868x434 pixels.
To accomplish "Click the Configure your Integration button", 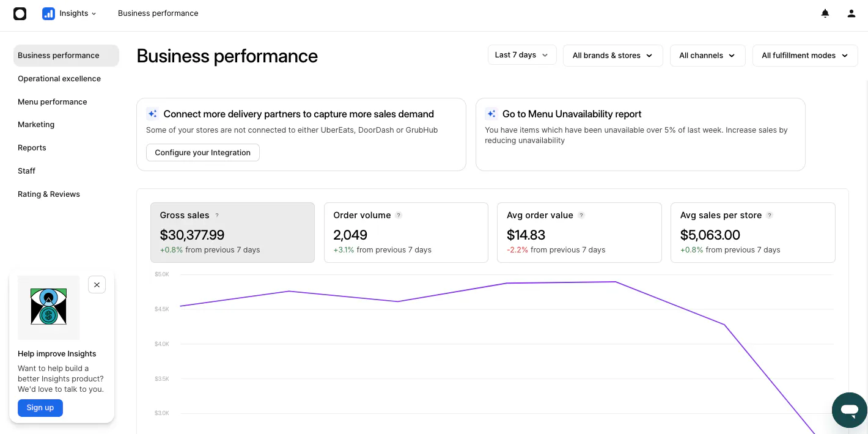I will click(x=202, y=153).
